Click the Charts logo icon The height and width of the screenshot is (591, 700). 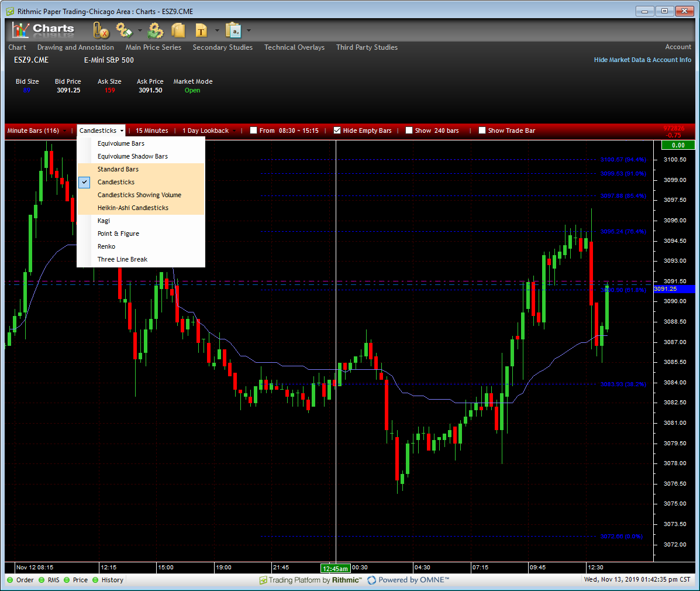pos(20,30)
